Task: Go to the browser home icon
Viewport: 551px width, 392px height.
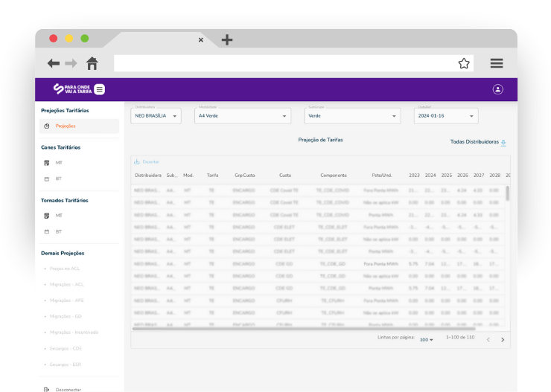Action: (92, 63)
